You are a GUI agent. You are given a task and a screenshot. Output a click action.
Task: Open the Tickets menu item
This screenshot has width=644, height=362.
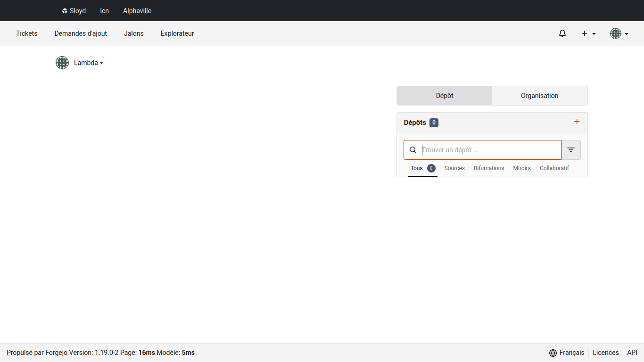click(27, 33)
